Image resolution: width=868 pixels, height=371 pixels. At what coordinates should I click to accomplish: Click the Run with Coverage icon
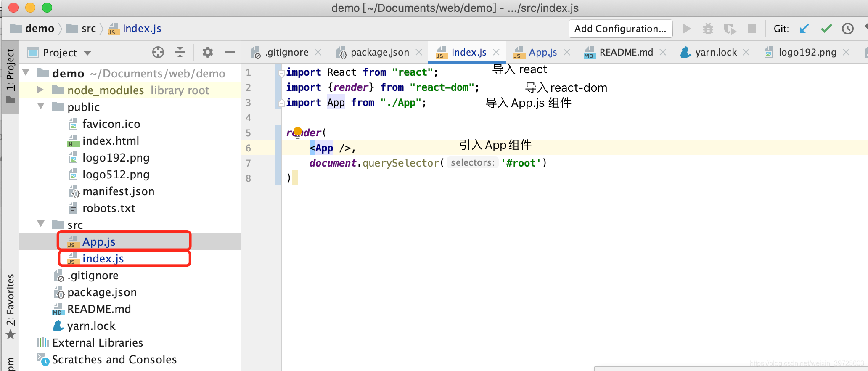[x=730, y=29]
